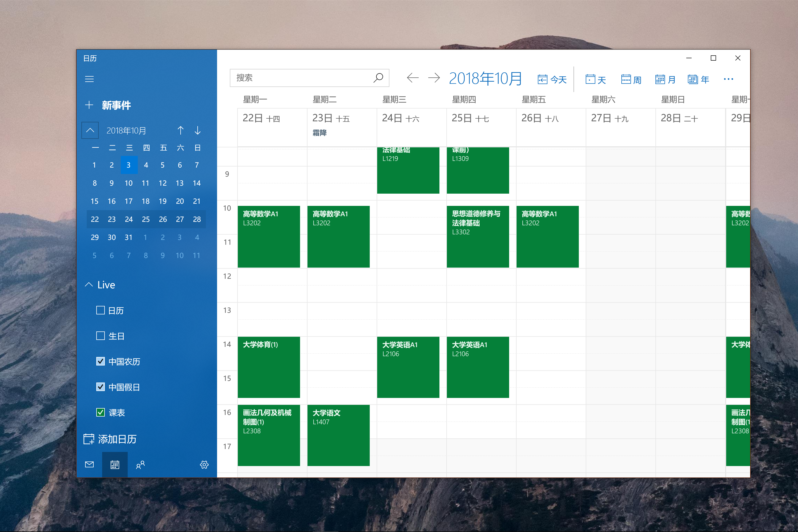Switch to 天 day view

pyautogui.click(x=596, y=80)
